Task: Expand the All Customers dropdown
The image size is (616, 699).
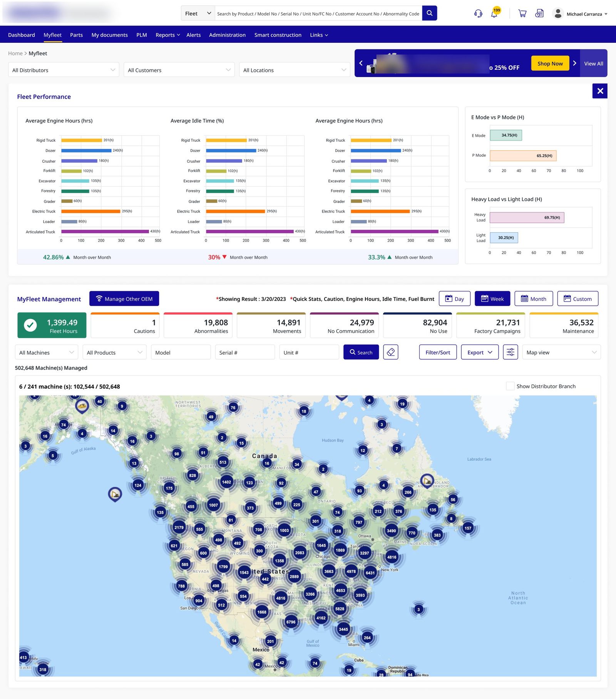Action: pos(179,70)
